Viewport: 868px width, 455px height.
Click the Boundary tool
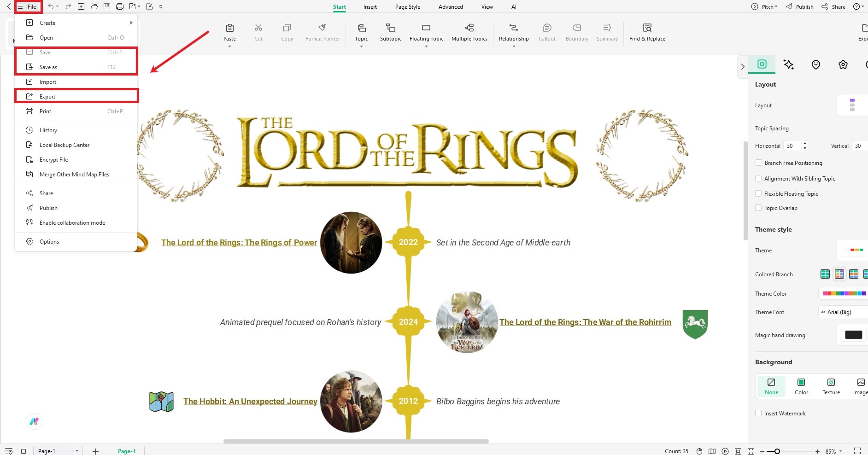click(577, 32)
